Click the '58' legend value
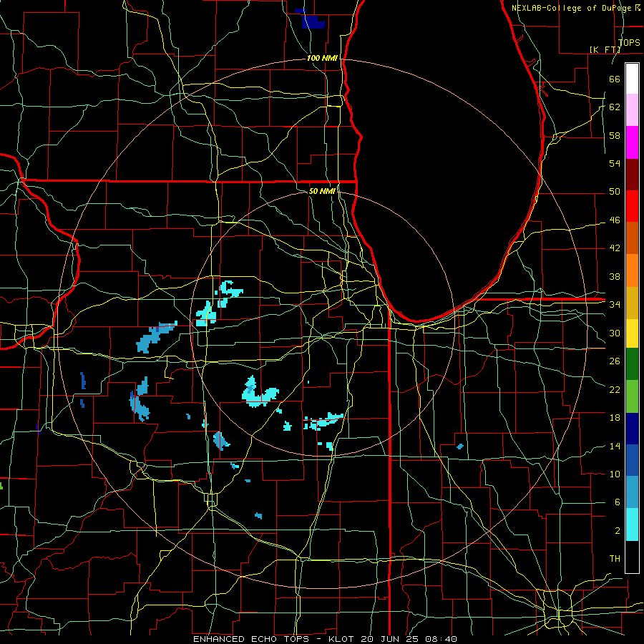The image size is (644, 644). tap(615, 135)
